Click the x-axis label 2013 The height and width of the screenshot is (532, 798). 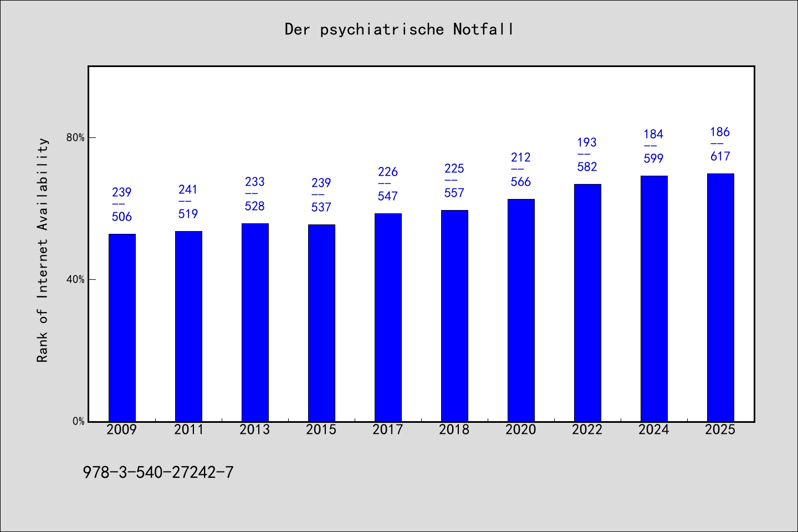click(255, 429)
